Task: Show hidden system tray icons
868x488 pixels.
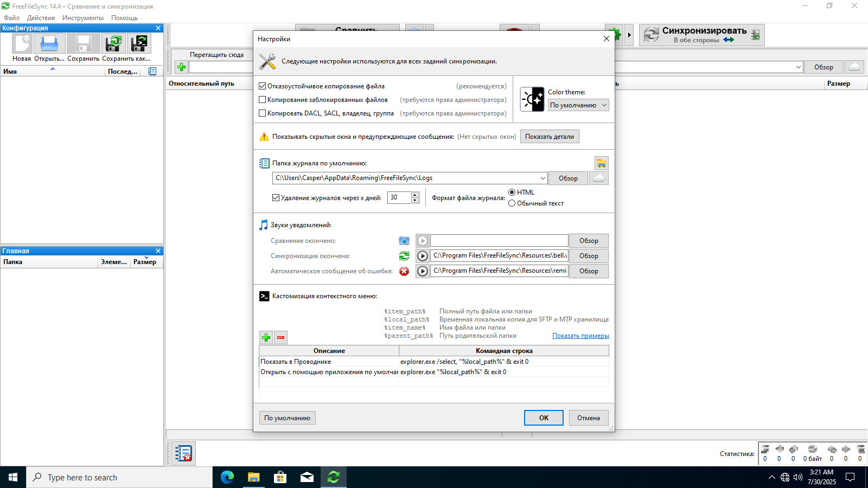Action: pos(771,477)
